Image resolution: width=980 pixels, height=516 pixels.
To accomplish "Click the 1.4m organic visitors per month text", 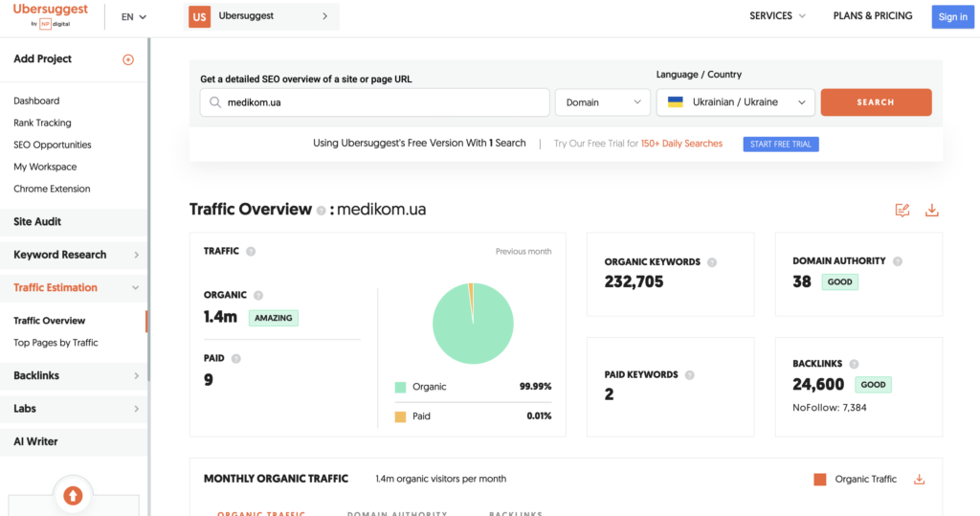I will pyautogui.click(x=440, y=479).
